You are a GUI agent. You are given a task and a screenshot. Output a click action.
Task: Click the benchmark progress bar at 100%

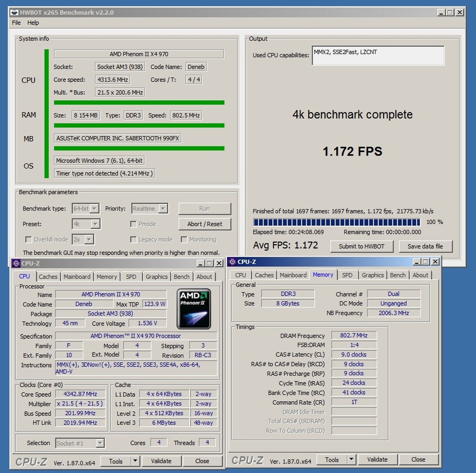(337, 222)
